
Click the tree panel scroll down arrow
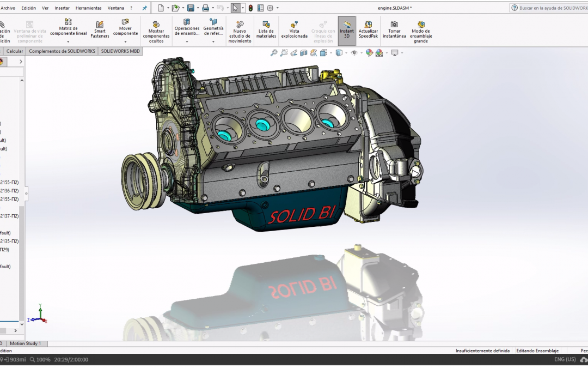22,324
